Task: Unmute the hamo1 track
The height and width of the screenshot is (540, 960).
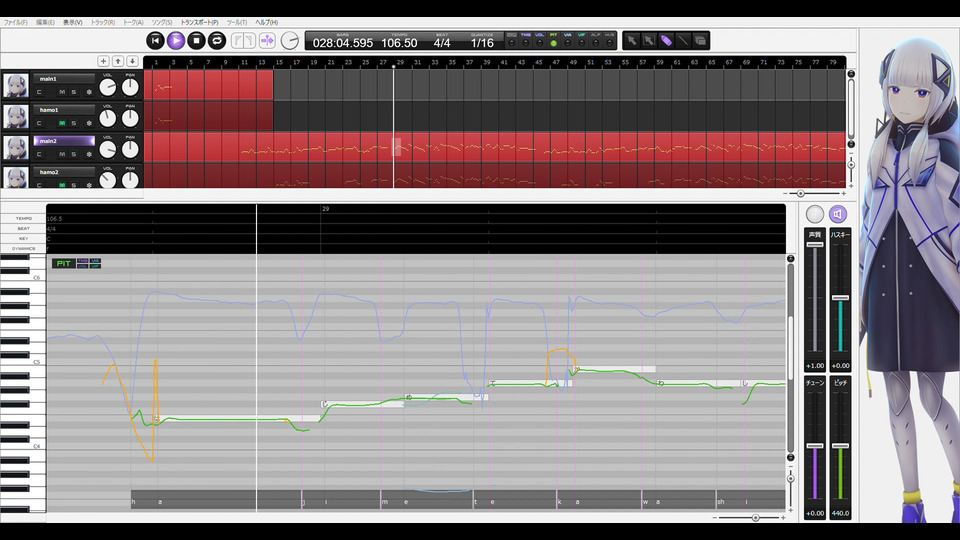Action: (62, 123)
